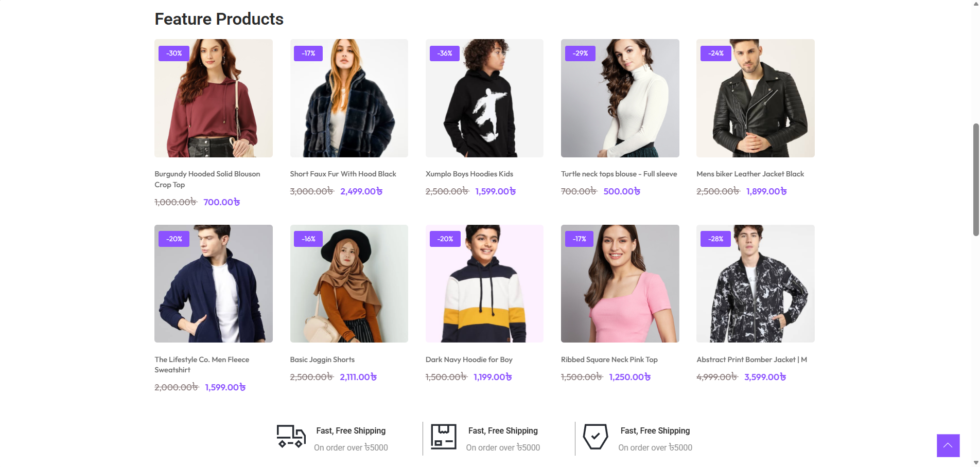
Task: Click the package box icon
Action: point(443,437)
